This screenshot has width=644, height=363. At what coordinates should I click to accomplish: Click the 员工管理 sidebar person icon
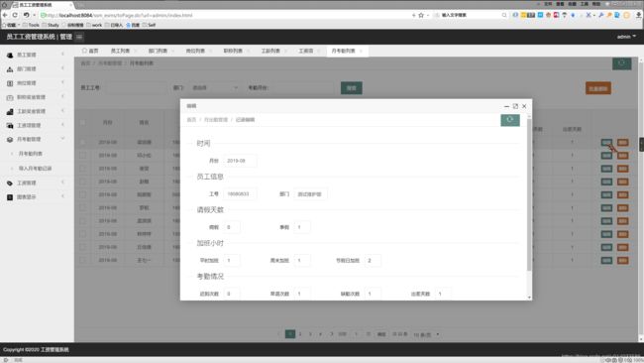click(x=10, y=55)
